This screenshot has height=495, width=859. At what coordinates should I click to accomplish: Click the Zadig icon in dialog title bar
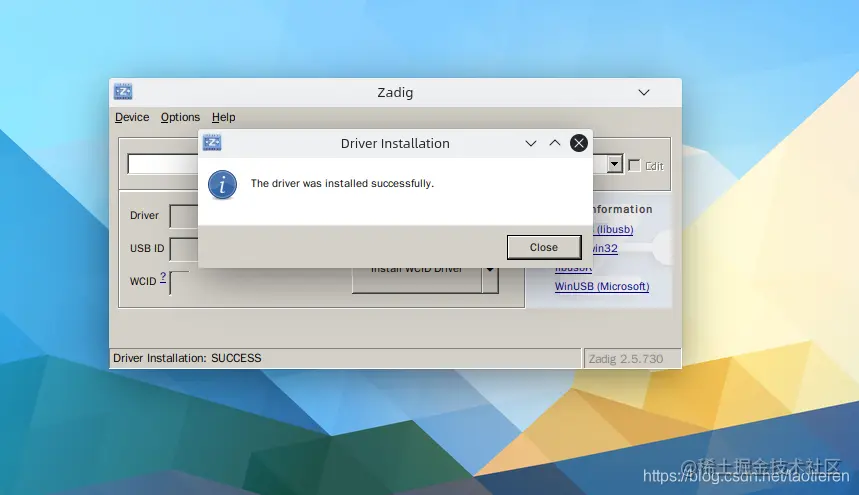click(212, 143)
